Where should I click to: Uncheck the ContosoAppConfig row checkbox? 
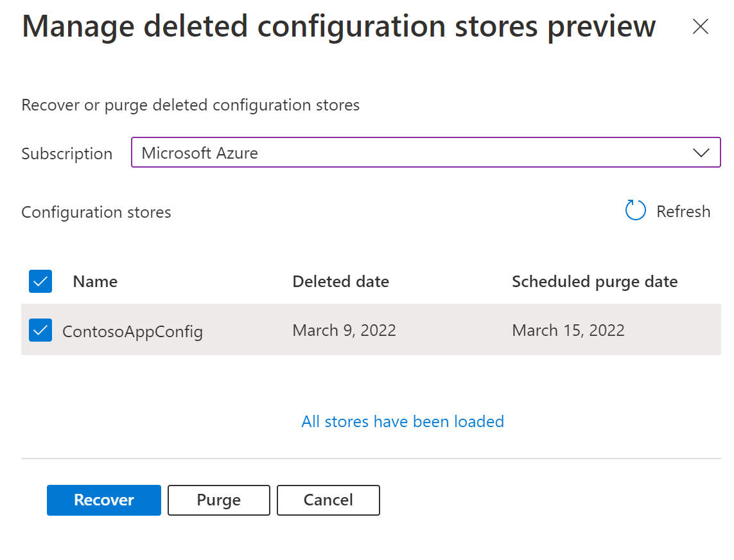40,330
